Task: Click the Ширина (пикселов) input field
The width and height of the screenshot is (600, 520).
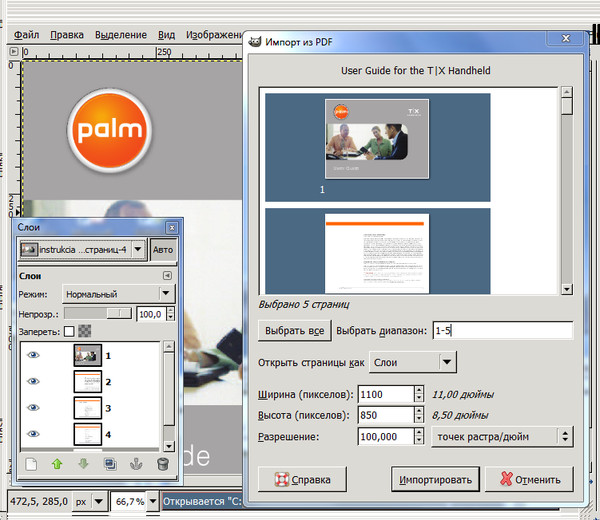Action: point(386,394)
